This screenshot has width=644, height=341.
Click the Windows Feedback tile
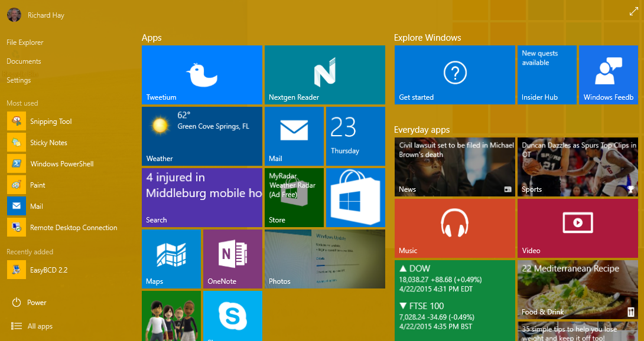(x=608, y=75)
